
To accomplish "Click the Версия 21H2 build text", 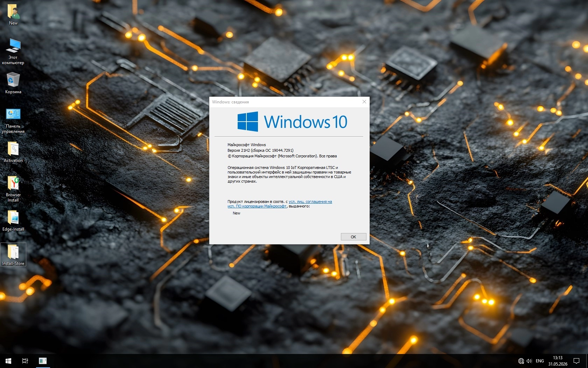I will 260,150.
